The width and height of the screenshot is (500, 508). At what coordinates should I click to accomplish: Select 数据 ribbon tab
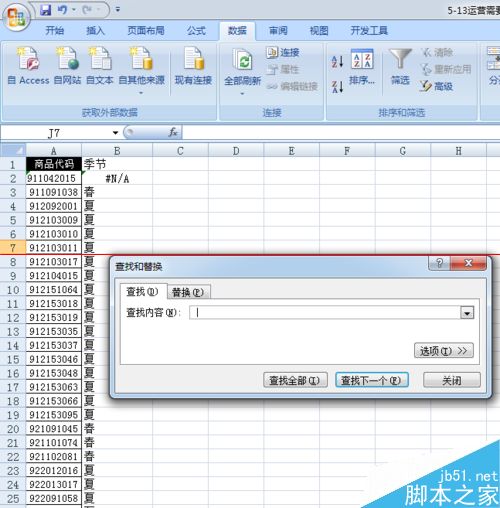[x=237, y=31]
